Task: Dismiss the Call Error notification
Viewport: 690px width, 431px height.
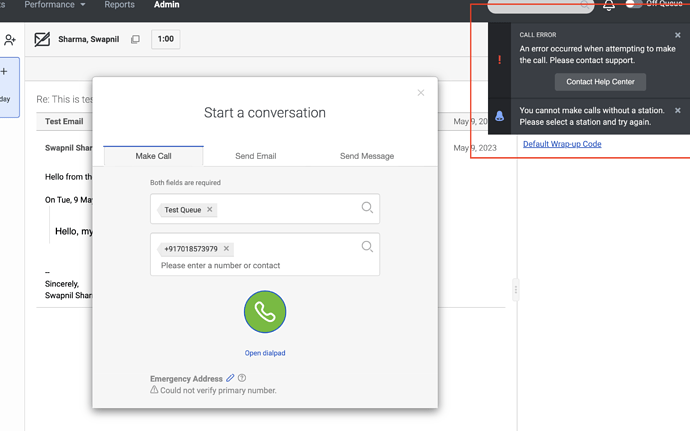Action: click(x=678, y=35)
